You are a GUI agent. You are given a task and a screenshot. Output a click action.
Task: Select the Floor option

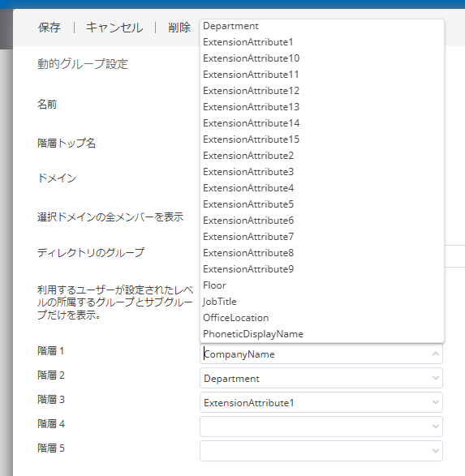point(322,285)
